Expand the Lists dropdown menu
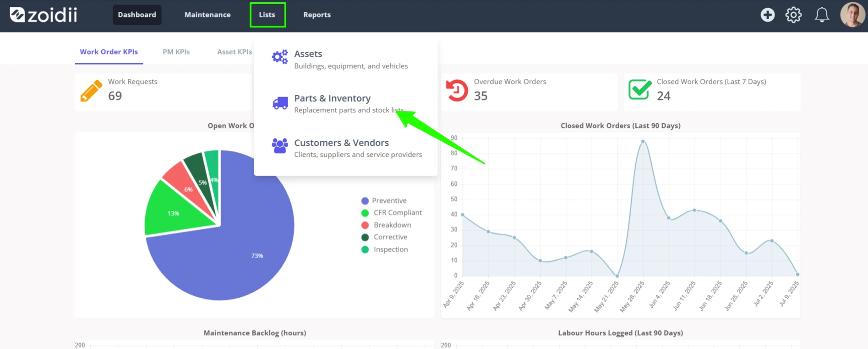The height and width of the screenshot is (349, 868). point(267,15)
